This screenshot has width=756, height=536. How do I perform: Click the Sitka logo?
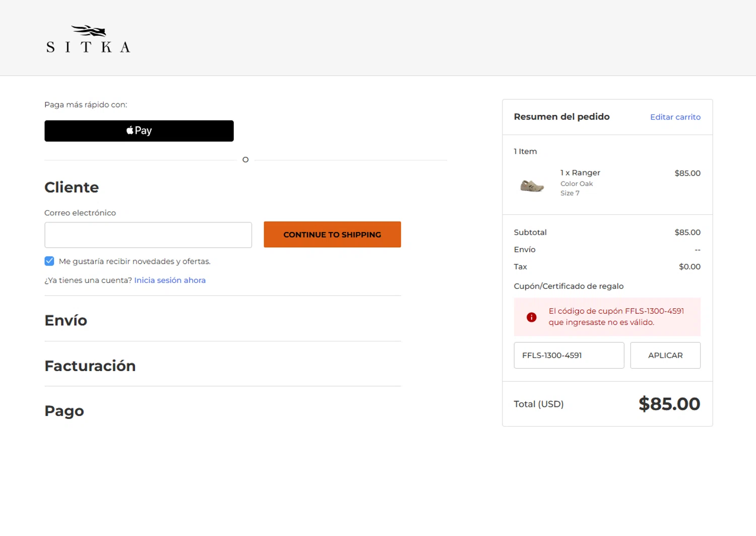tap(88, 39)
